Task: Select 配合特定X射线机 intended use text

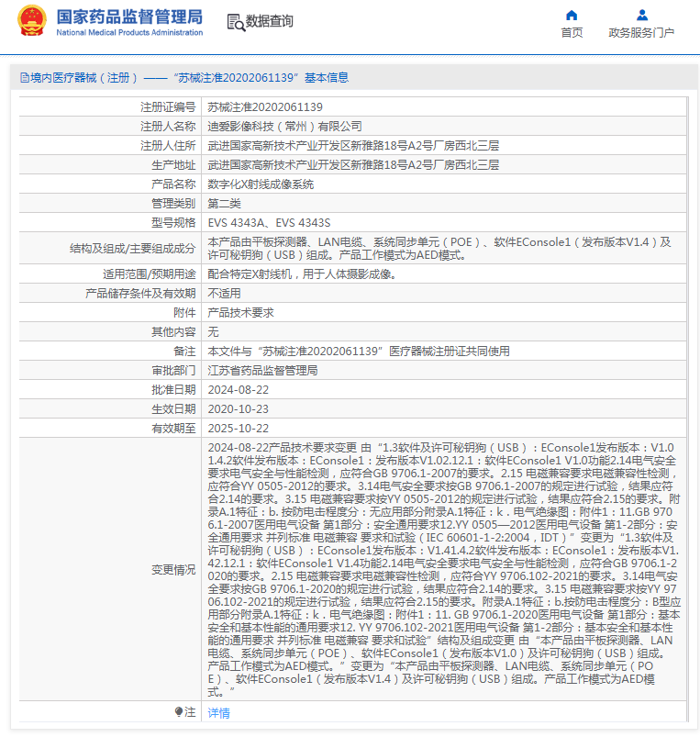Action: [303, 274]
